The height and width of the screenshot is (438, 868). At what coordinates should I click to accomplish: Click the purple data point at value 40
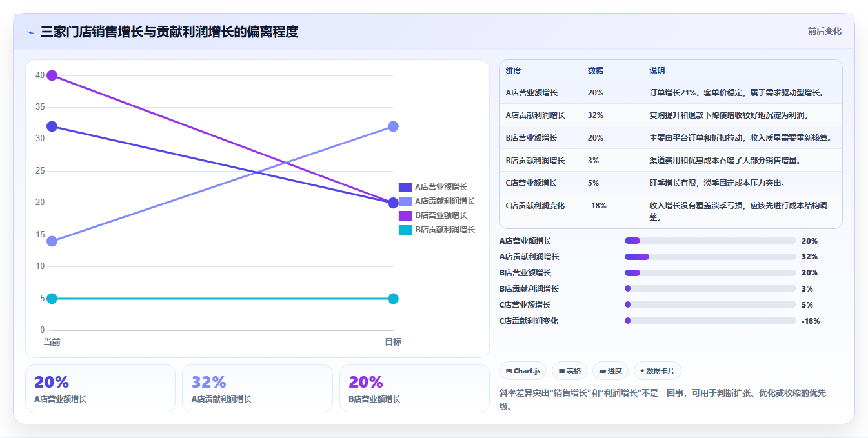pyautogui.click(x=52, y=75)
